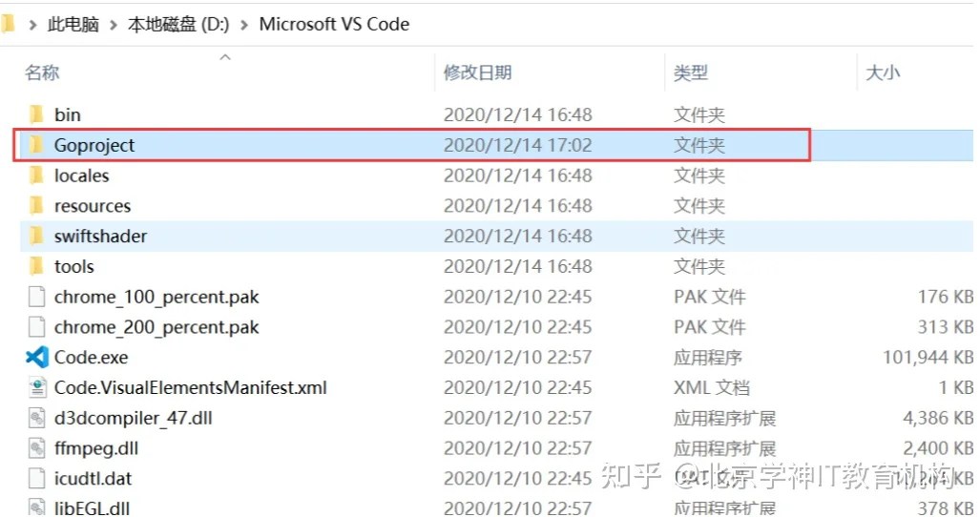
Task: Select libEGL.dll by name
Action: 92,508
